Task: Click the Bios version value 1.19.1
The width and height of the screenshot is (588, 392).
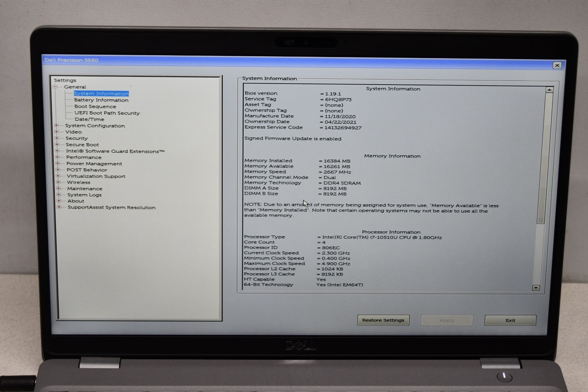Action: click(333, 94)
